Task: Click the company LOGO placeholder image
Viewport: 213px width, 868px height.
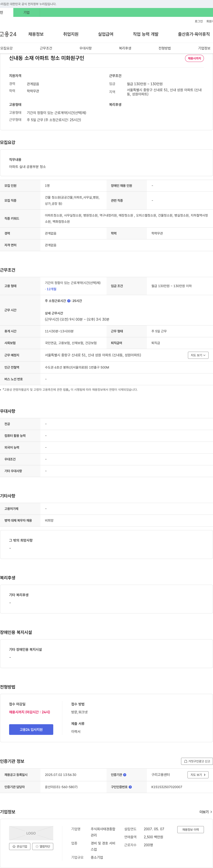Action: point(31,833)
